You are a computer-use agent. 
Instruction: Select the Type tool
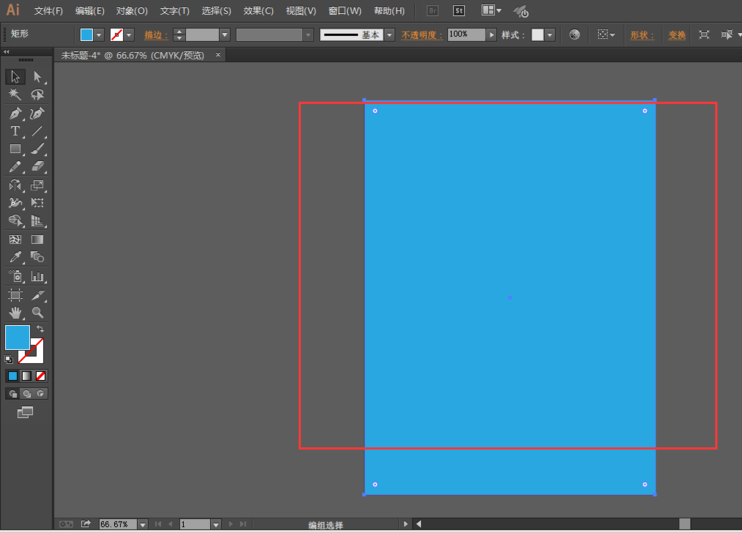tap(15, 131)
